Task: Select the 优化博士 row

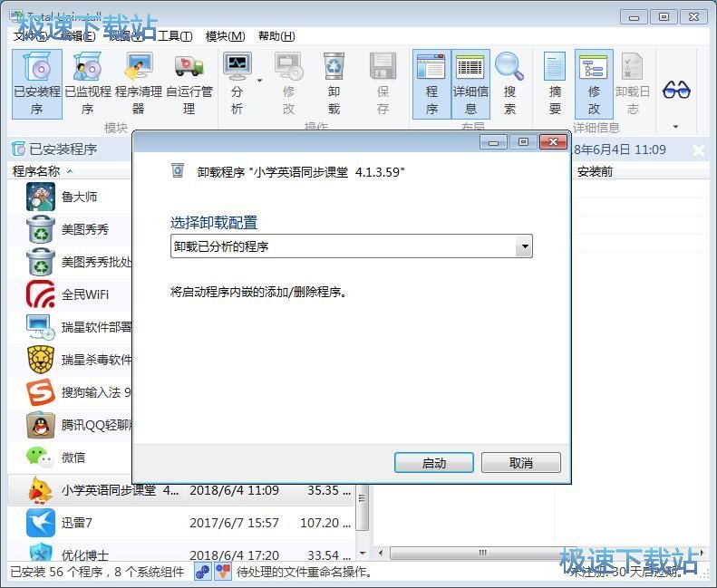Action: click(181, 553)
